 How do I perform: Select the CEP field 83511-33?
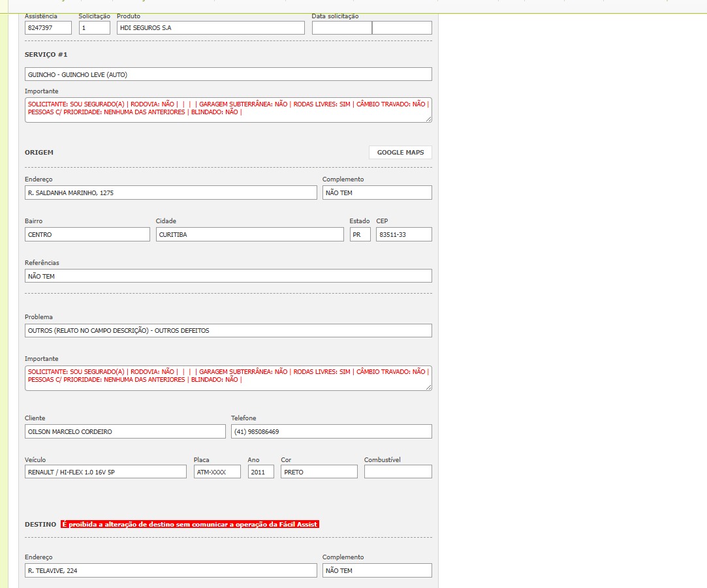click(403, 235)
